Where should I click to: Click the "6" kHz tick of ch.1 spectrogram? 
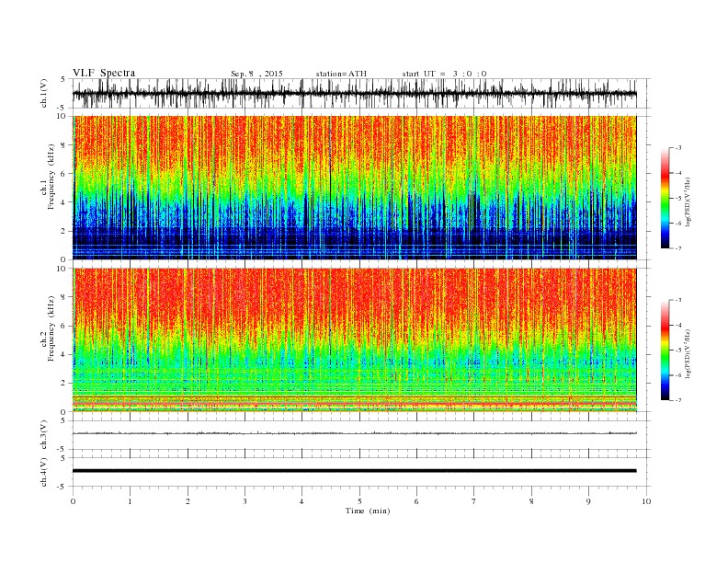(63, 174)
